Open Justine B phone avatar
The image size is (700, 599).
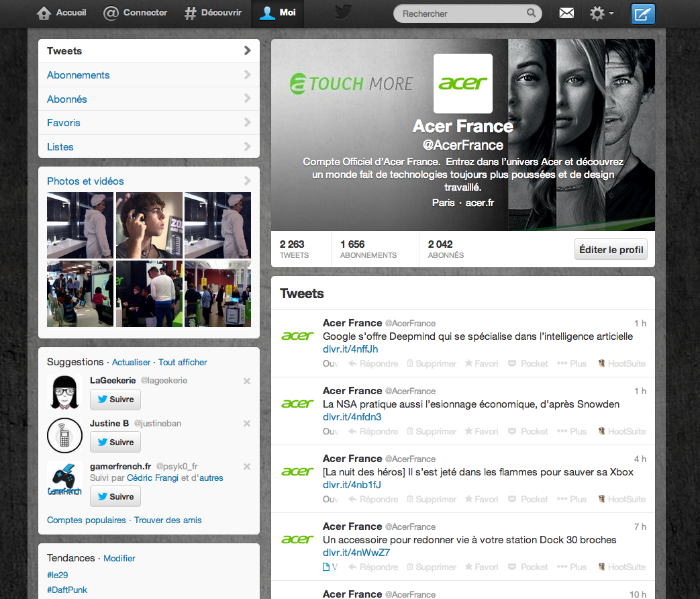click(64, 436)
